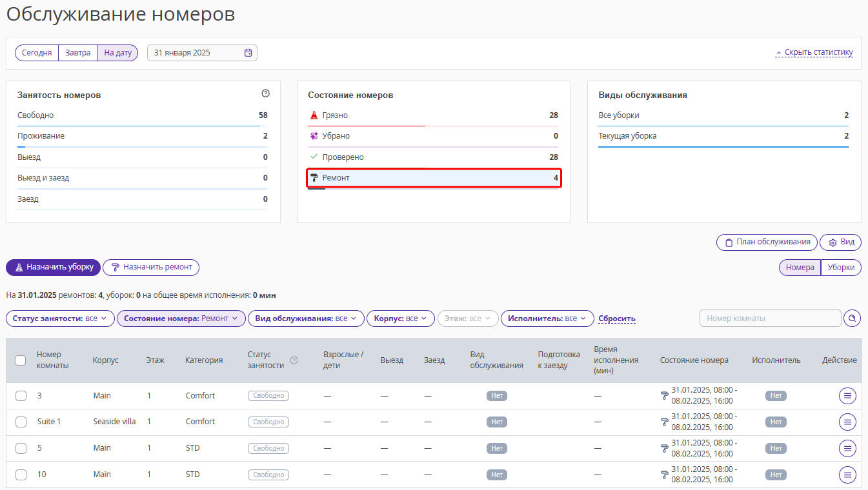Check the checkbox for room 3
This screenshot has width=868, height=490.
(x=21, y=396)
